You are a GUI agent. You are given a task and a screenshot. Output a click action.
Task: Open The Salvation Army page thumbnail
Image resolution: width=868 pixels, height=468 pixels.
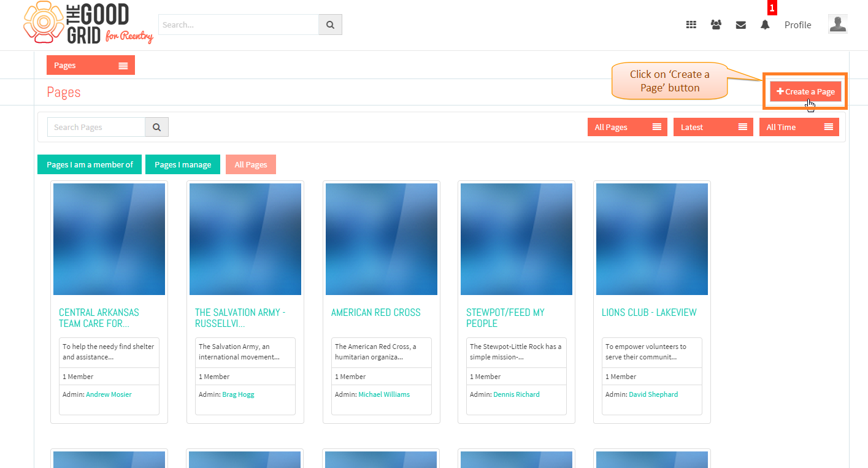(x=245, y=239)
